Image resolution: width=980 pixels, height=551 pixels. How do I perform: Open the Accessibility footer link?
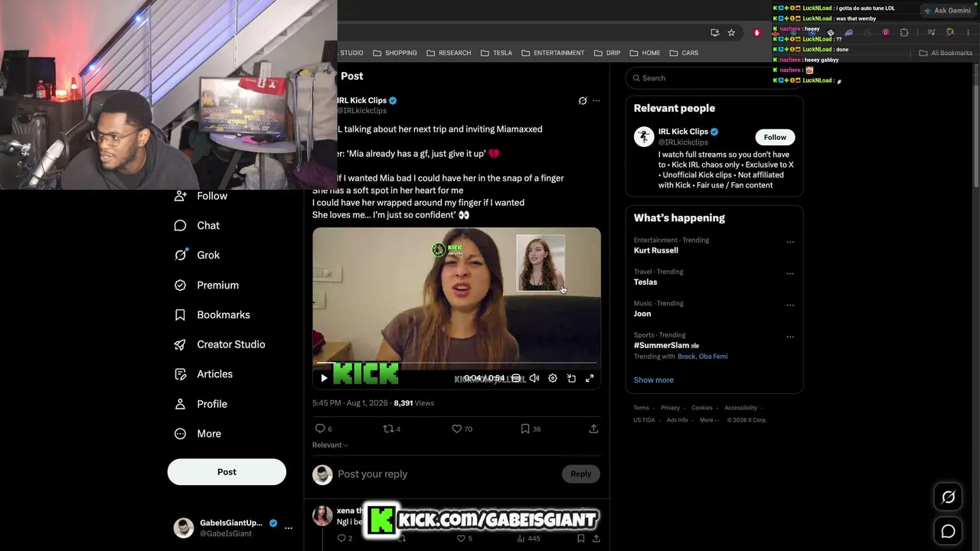(x=741, y=408)
